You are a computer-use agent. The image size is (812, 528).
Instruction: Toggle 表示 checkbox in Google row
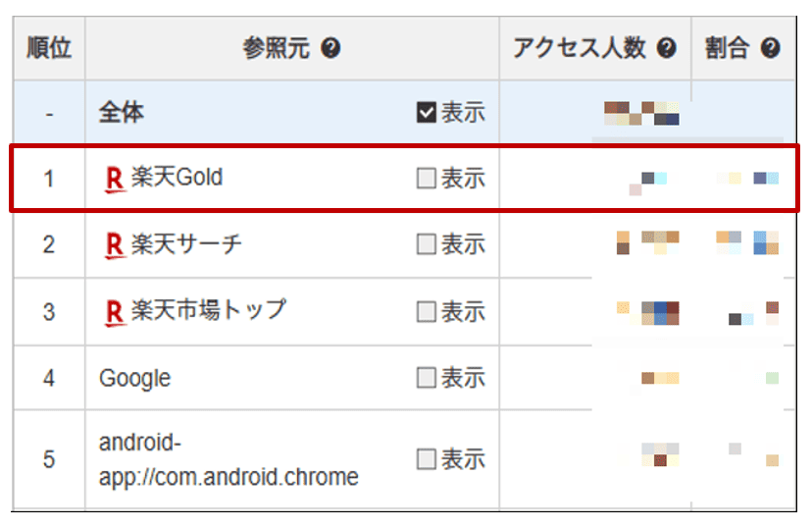[x=426, y=378]
